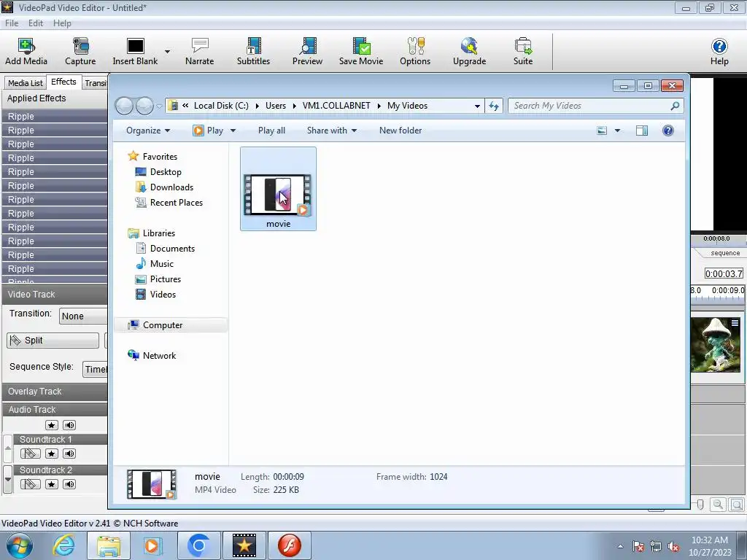
Task: Click the change view icon
Action: (602, 131)
